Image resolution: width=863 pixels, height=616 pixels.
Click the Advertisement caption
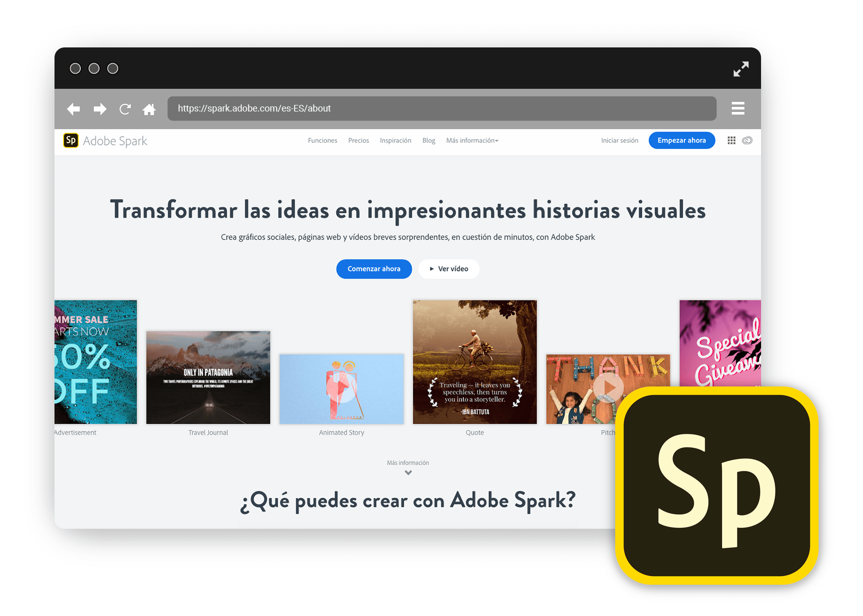[x=75, y=433]
